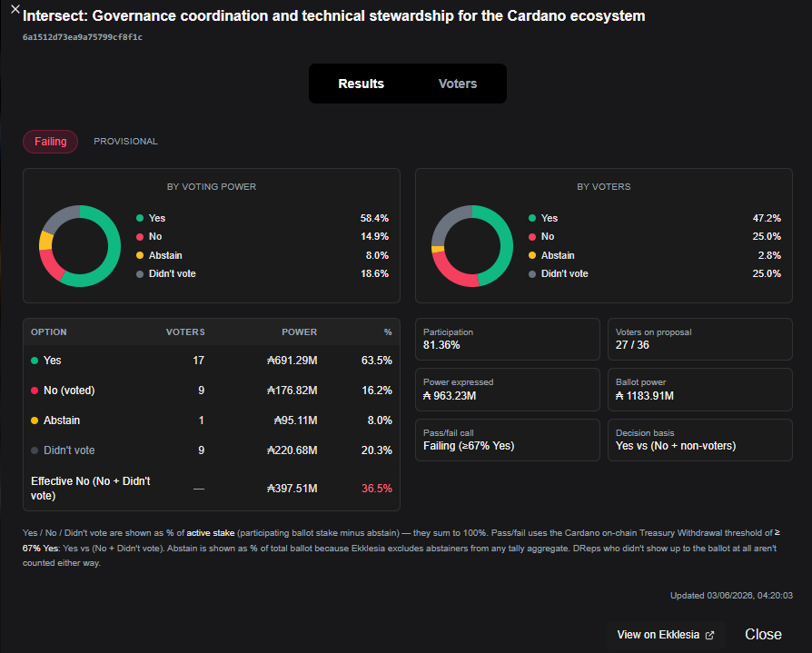Image resolution: width=812 pixels, height=653 pixels.
Task: Click the red No dot in By Voting Power
Action: (140, 237)
